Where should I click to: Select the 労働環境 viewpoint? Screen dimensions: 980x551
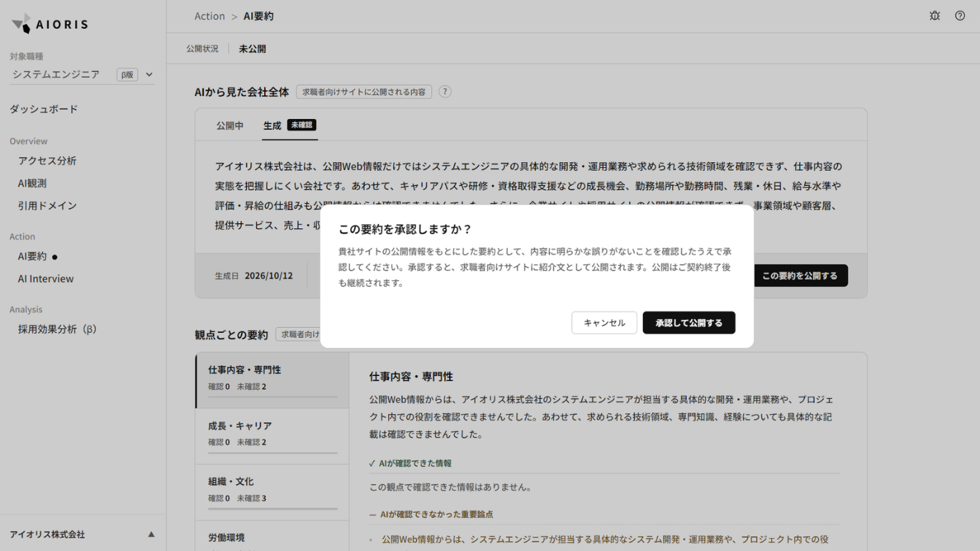(272, 537)
